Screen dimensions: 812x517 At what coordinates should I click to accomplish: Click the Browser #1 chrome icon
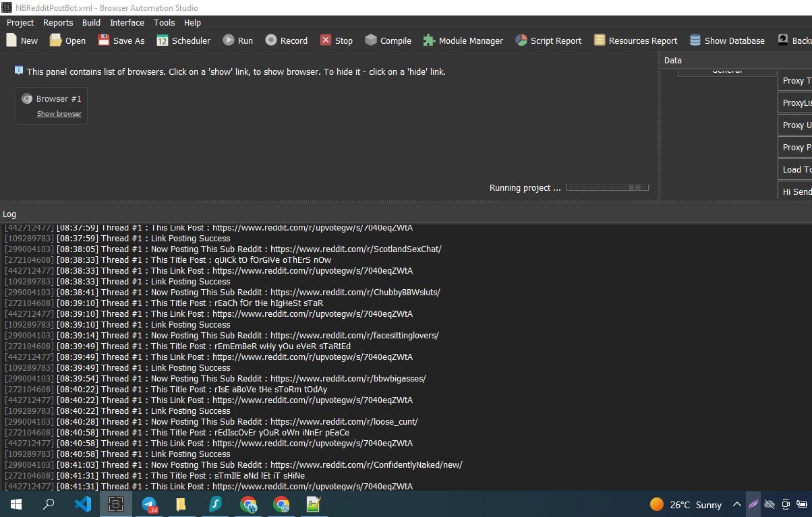27,98
